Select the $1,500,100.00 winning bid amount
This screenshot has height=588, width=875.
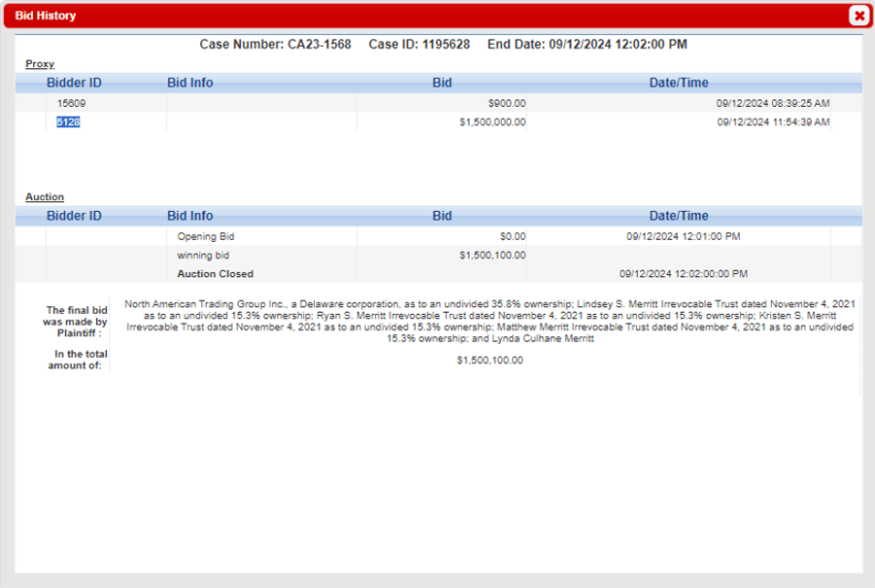point(492,256)
